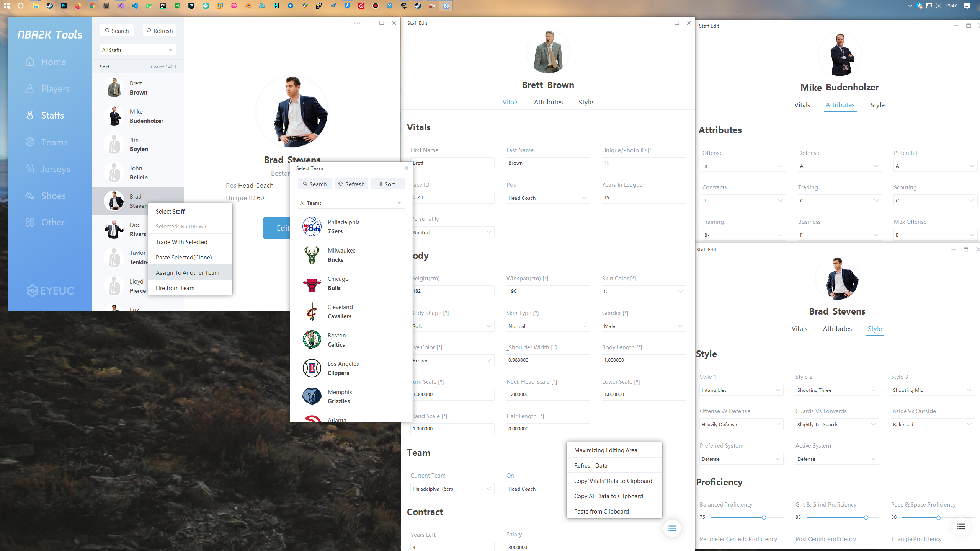The image size is (980, 551).
Task: Click round list menu button in Brett Brown window
Action: 672,528
